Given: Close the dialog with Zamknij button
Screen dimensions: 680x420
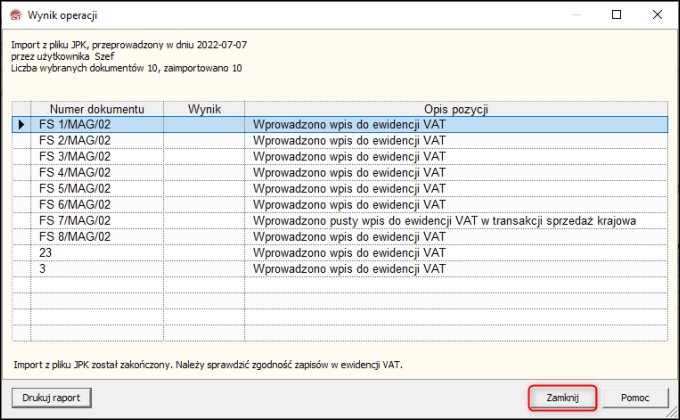Looking at the screenshot, I should (562, 397).
